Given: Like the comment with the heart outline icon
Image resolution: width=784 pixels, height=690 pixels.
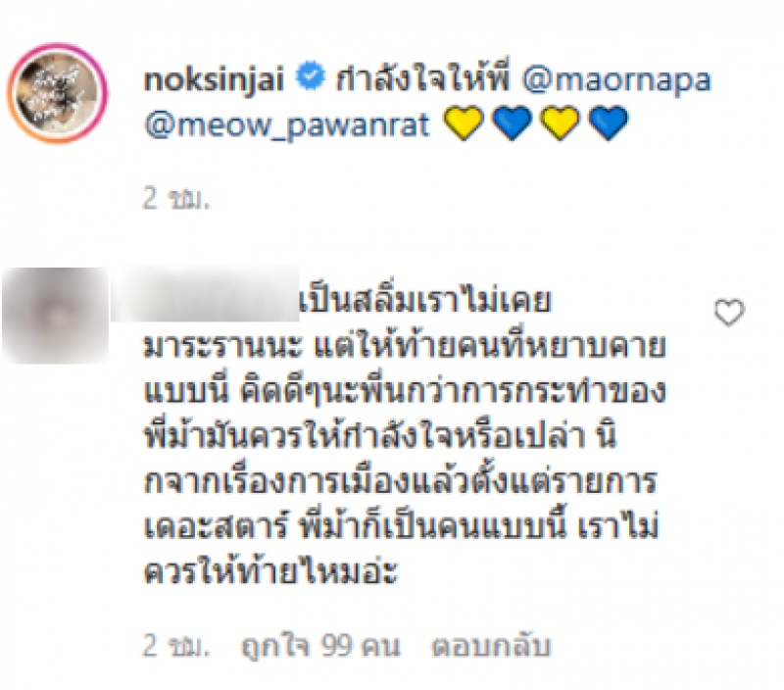Looking at the screenshot, I should coord(729,313).
